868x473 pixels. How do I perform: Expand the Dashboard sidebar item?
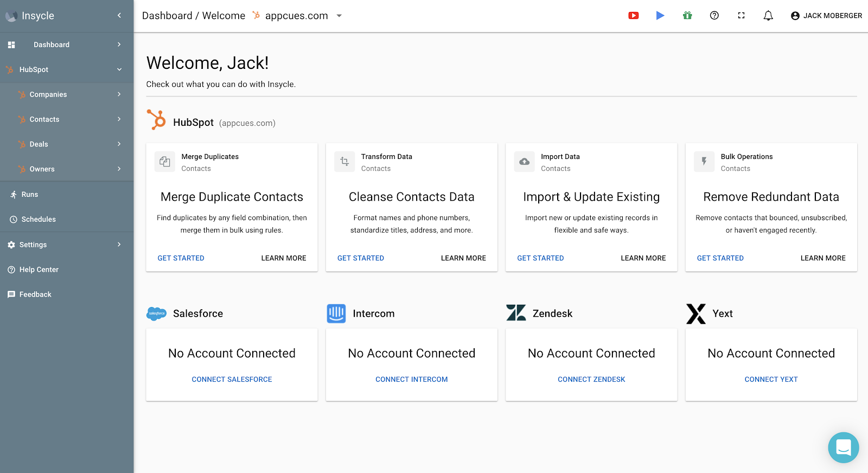click(x=67, y=44)
